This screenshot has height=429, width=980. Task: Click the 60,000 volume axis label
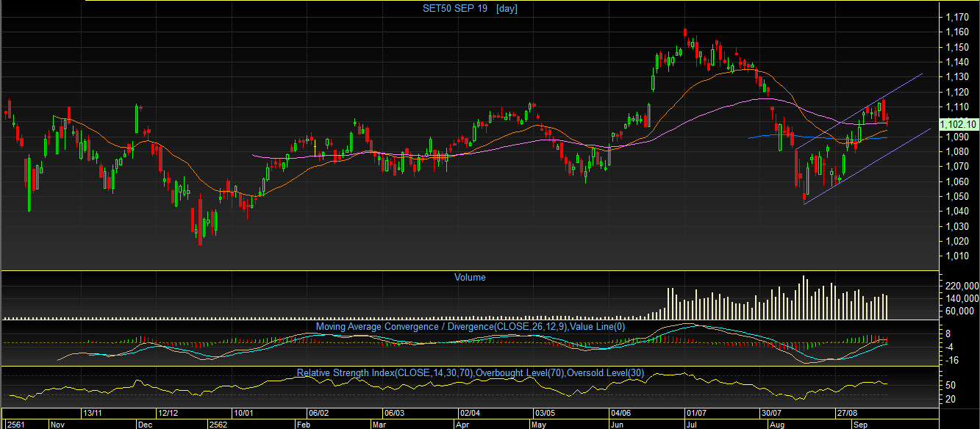[x=959, y=311]
